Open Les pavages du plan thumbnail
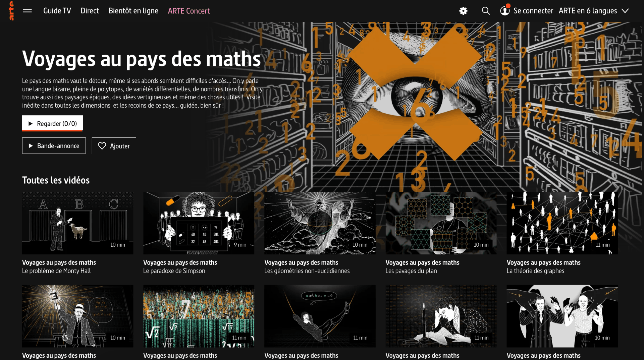 [x=441, y=223]
